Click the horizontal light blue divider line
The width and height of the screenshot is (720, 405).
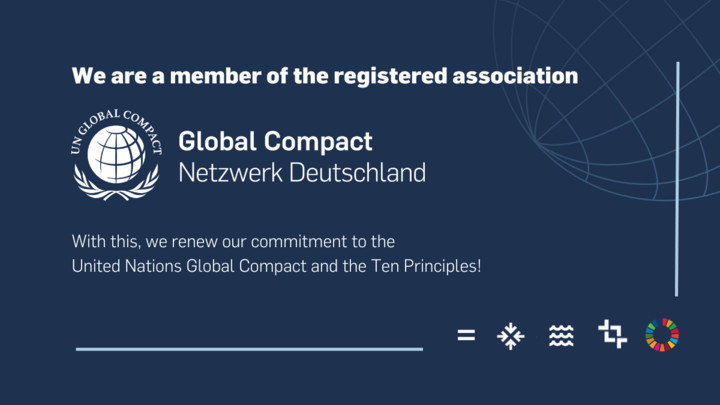coord(249,349)
